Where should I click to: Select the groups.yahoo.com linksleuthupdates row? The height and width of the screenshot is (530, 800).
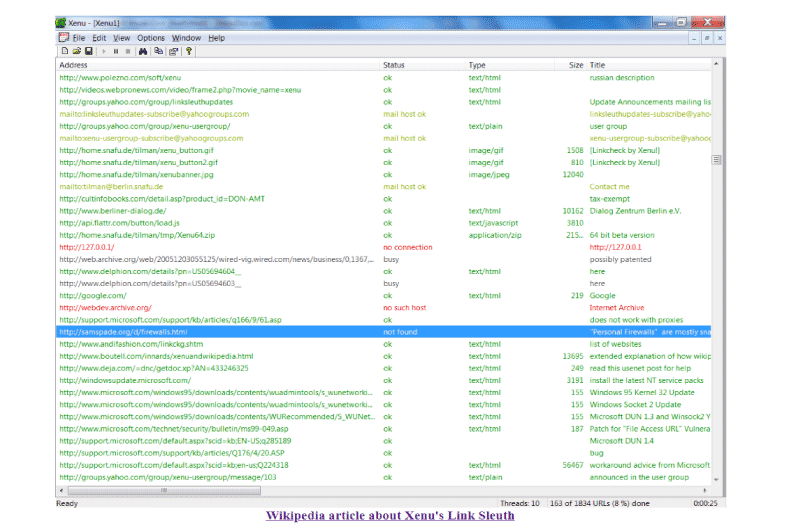click(383, 102)
